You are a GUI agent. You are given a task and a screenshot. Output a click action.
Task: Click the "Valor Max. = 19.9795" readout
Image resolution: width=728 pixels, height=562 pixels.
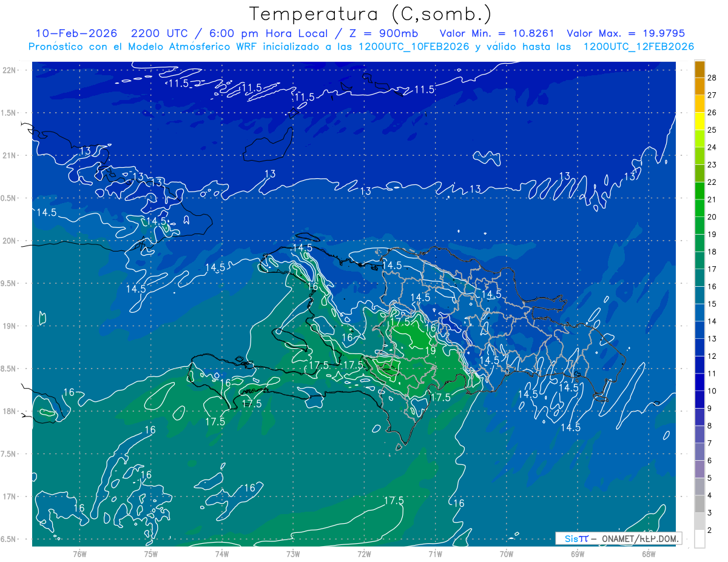625,34
